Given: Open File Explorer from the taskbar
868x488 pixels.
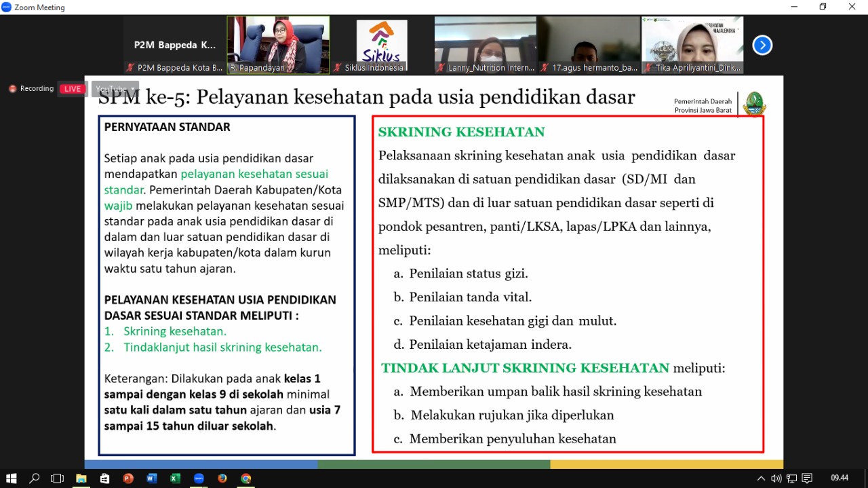Looking at the screenshot, I should 81,478.
